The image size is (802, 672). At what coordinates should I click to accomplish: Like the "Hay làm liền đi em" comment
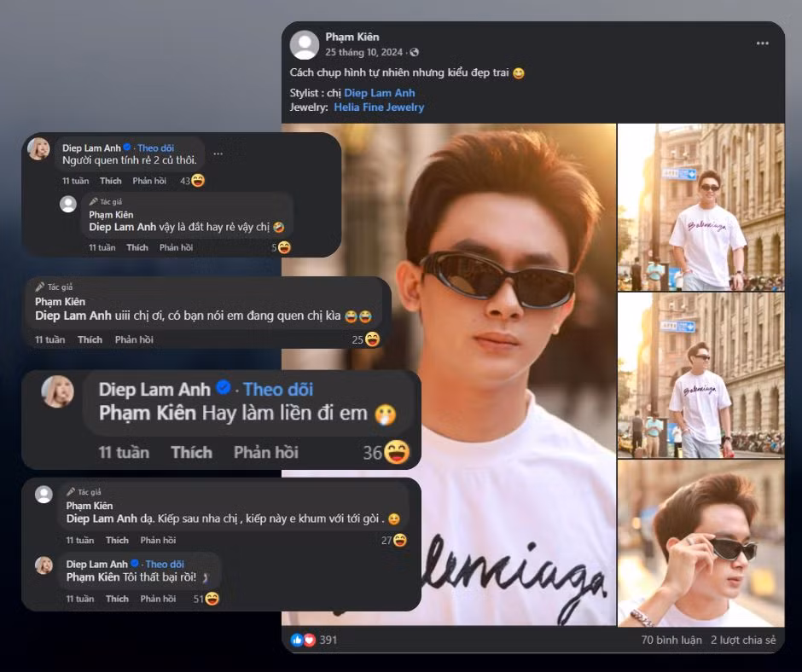point(191,452)
